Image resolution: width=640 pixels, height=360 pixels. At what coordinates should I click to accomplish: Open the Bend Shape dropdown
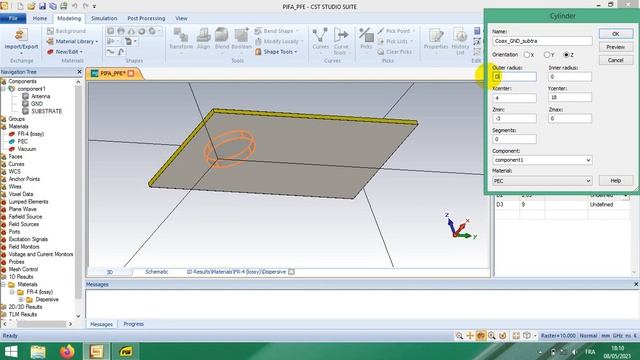coord(276,31)
